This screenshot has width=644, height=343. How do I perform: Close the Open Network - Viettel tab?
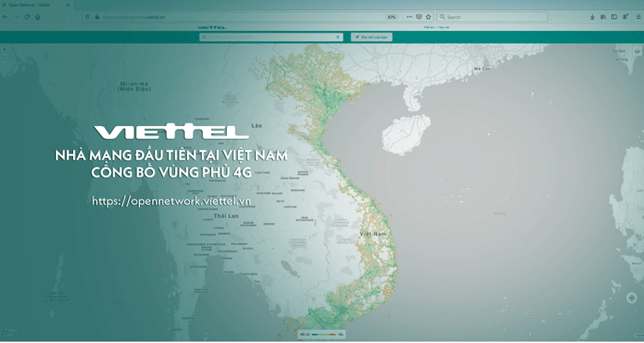point(68,5)
